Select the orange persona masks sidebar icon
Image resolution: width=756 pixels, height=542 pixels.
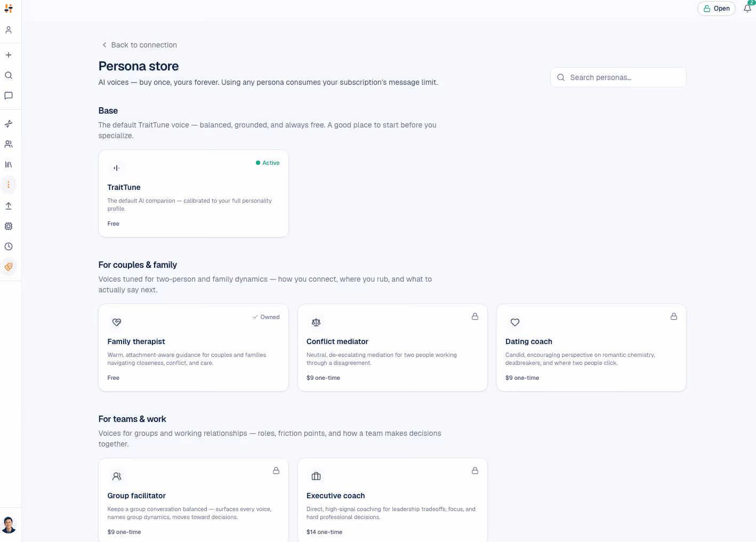[x=9, y=267]
